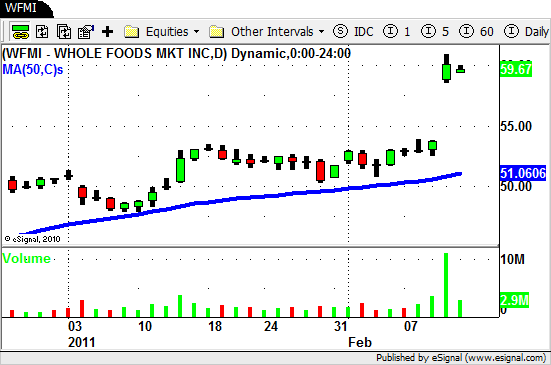This screenshot has height=365, width=551.
Task: Click the stacked refresh pages icon
Action: click(64, 32)
